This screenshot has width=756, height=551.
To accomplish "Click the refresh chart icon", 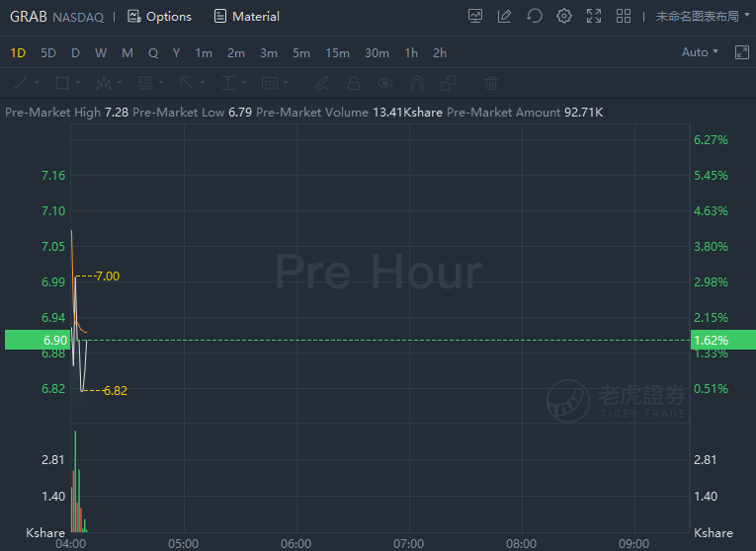I will coord(535,16).
